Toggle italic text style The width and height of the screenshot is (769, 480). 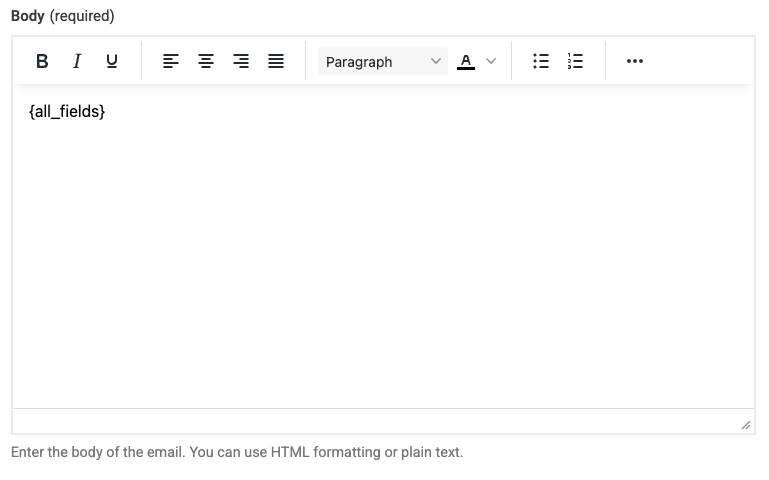tap(77, 61)
